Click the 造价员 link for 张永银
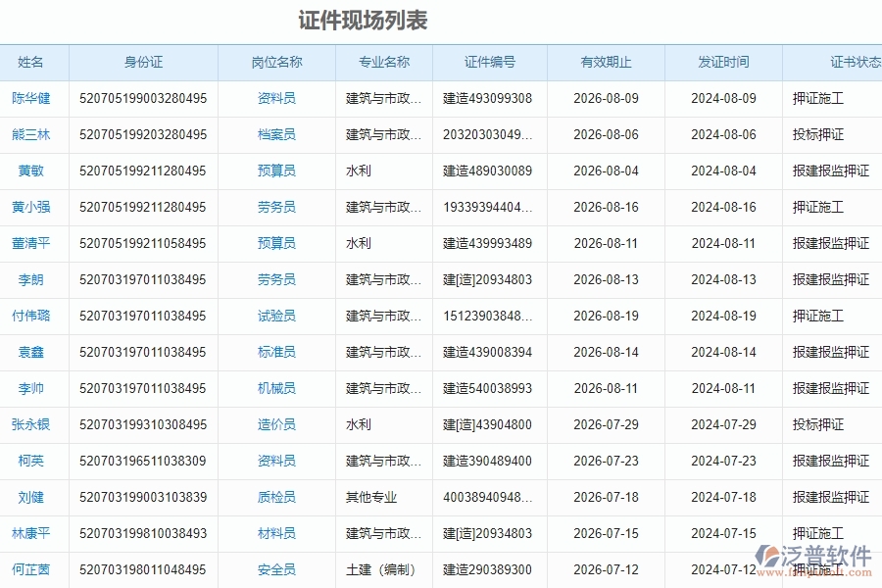 (274, 424)
